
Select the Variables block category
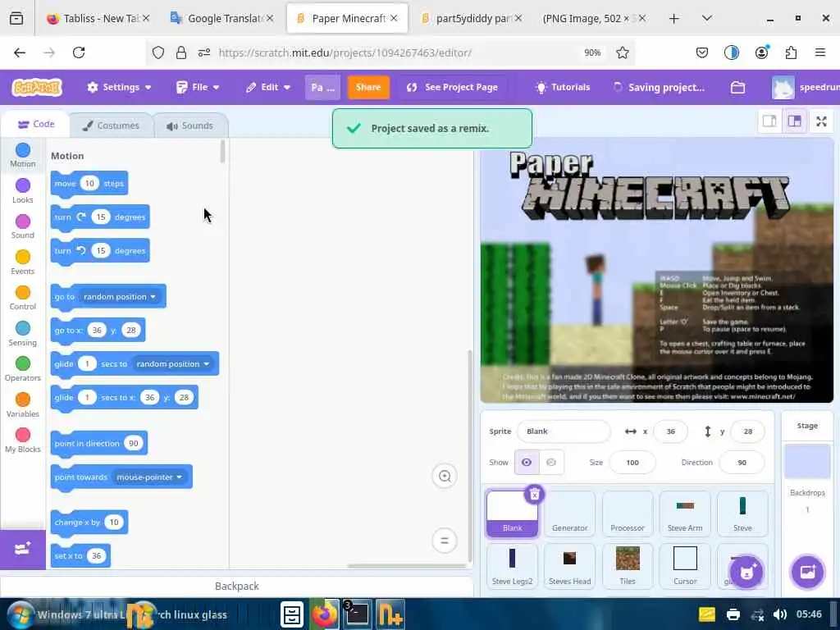tap(22, 405)
